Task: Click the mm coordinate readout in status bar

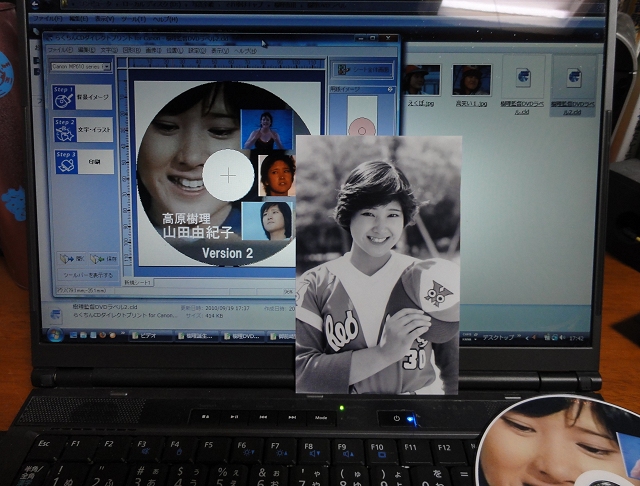Action: [x=82, y=290]
